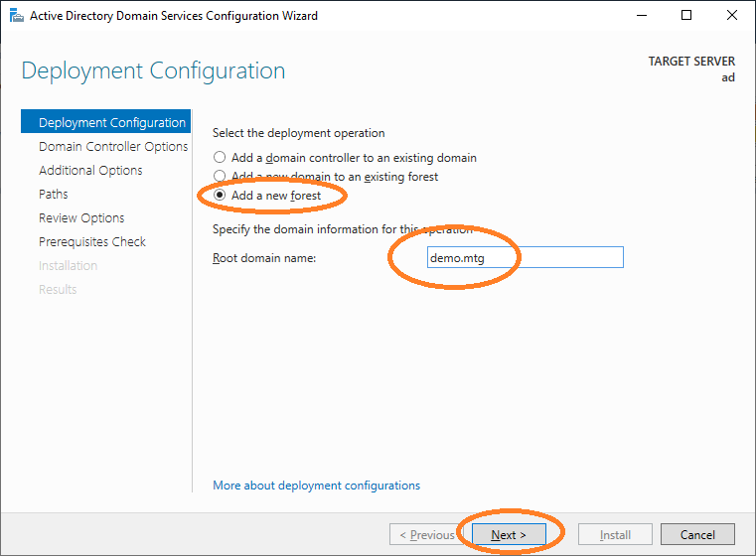Click the Cancel button
The image size is (756, 557).
[x=697, y=535]
